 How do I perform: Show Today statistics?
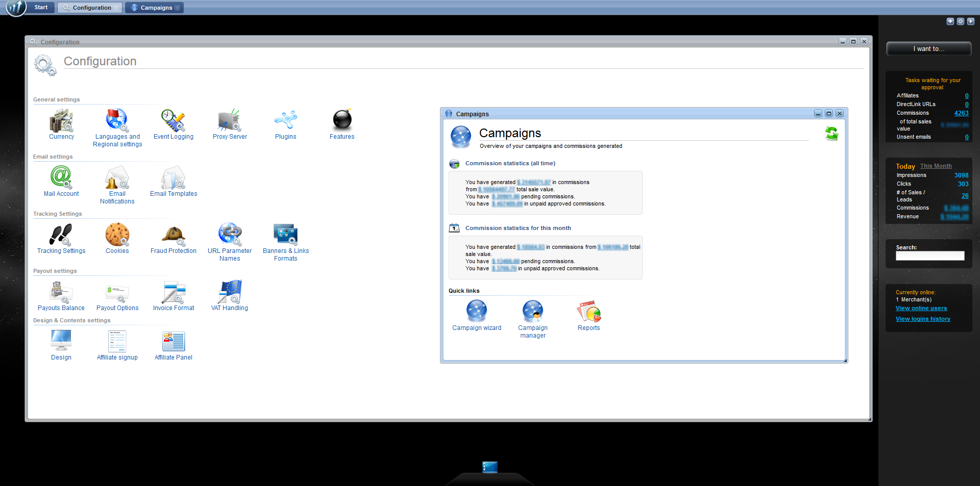click(905, 166)
